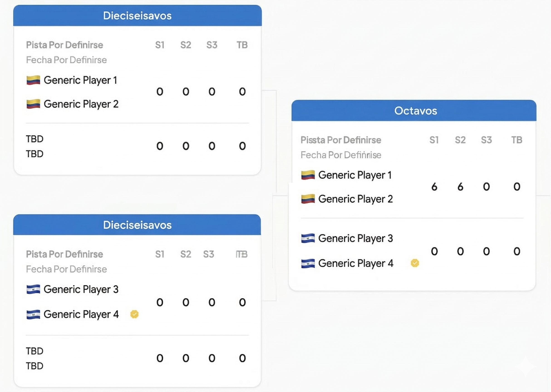Select the top Dieciseisavos round header
Viewport: 551px width, 392px height.
click(x=137, y=16)
